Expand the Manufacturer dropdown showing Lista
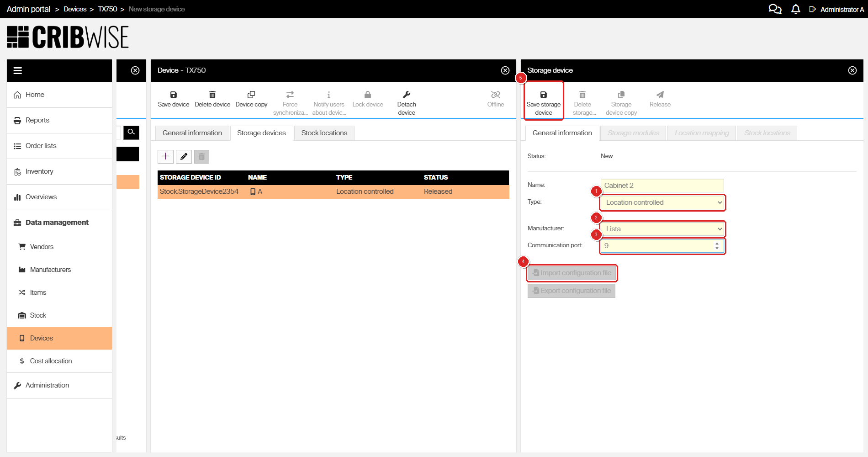This screenshot has height=457, width=868. coord(662,229)
